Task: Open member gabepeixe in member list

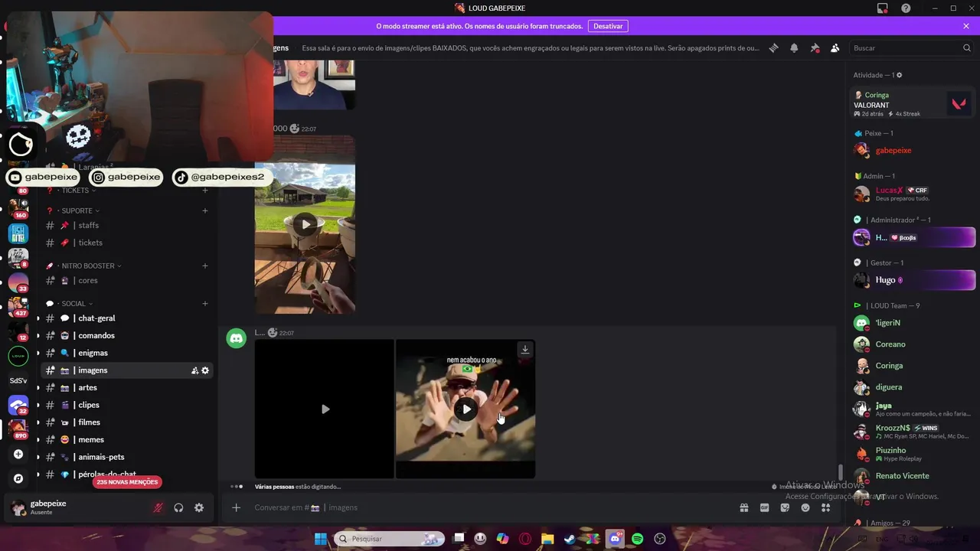Action: pyautogui.click(x=913, y=151)
